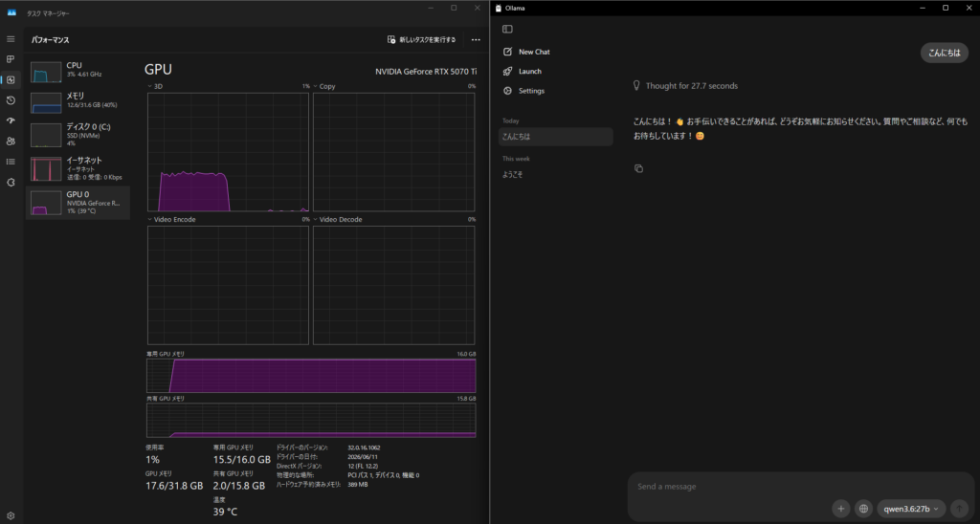Click the 共有 GPU メモリ usage graph
The image size is (980, 524).
tap(311, 421)
